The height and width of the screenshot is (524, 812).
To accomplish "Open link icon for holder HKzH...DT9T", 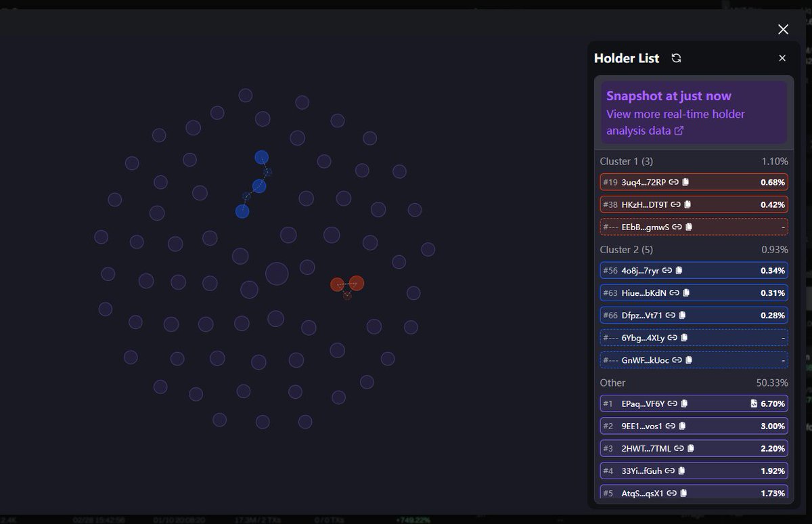I will pyautogui.click(x=677, y=204).
